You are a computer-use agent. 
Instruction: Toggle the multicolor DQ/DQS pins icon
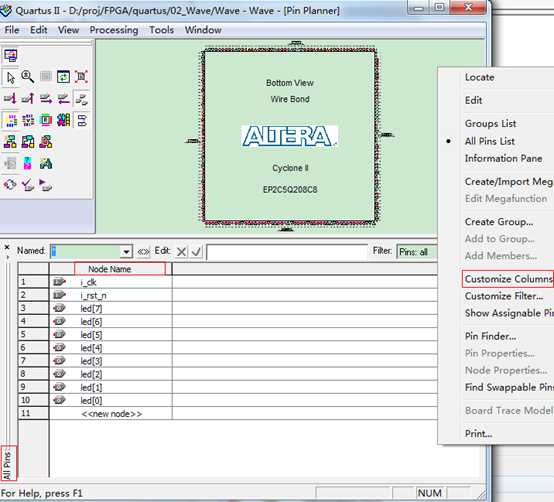[x=64, y=120]
